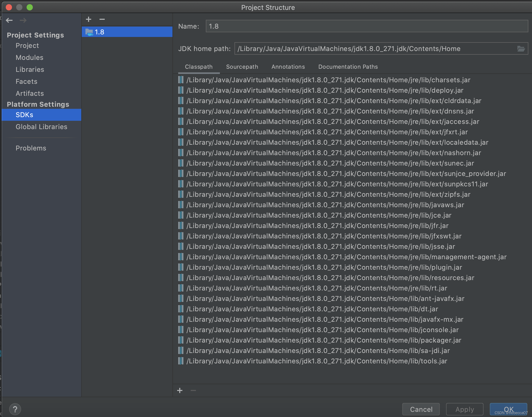The height and width of the screenshot is (417, 532).
Task: Cancel the Project Structure dialog
Action: click(420, 409)
